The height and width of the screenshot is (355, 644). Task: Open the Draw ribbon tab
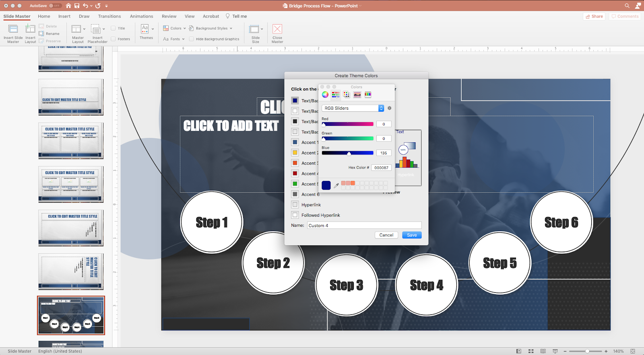coord(84,16)
